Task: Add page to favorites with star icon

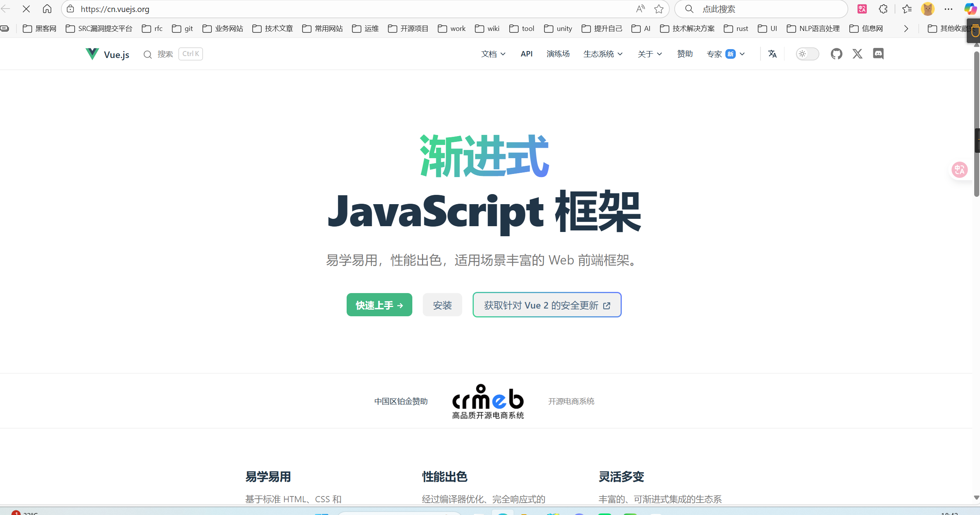Action: [659, 9]
